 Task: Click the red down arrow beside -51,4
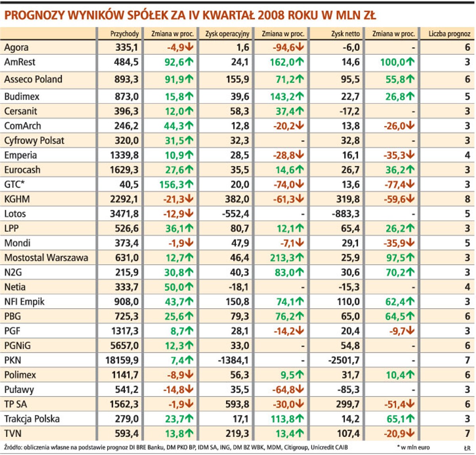(410, 404)
